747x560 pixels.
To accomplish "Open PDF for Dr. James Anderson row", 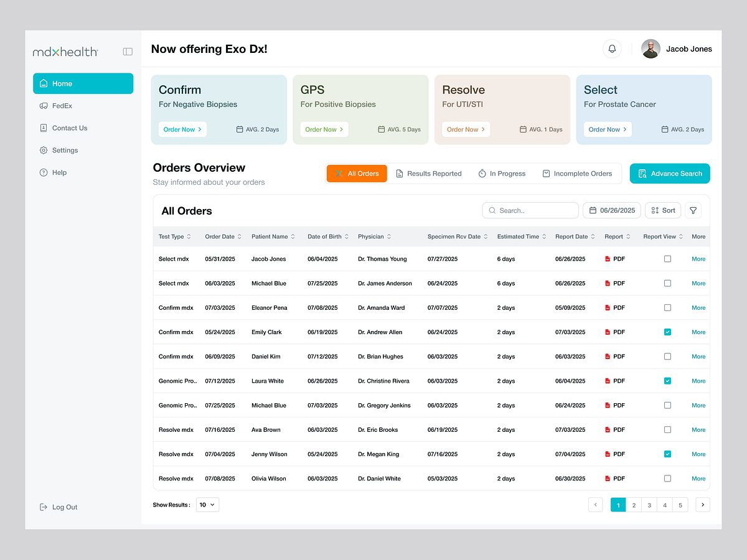I will pyautogui.click(x=615, y=283).
